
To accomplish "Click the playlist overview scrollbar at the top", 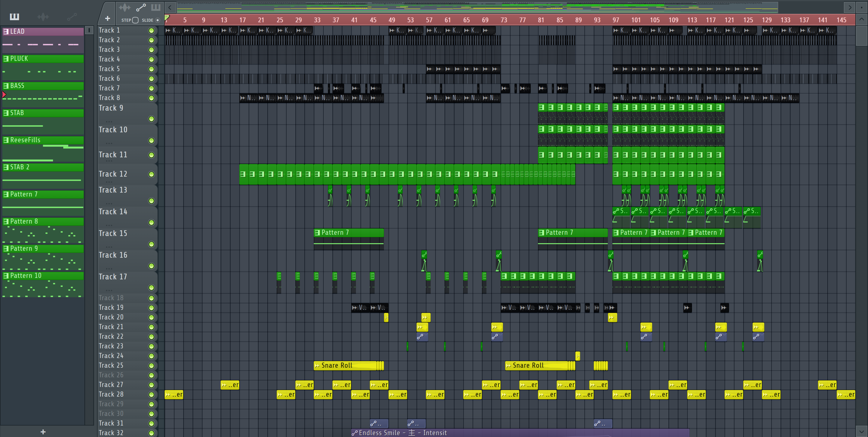I will [x=477, y=7].
